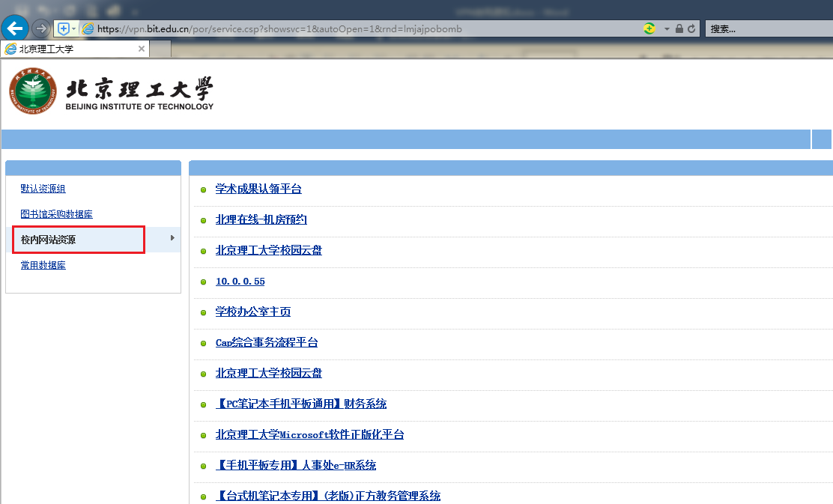The height and width of the screenshot is (504, 833).
Task: Open the dropdown arrow next to the shield icon
Action: coord(74,28)
